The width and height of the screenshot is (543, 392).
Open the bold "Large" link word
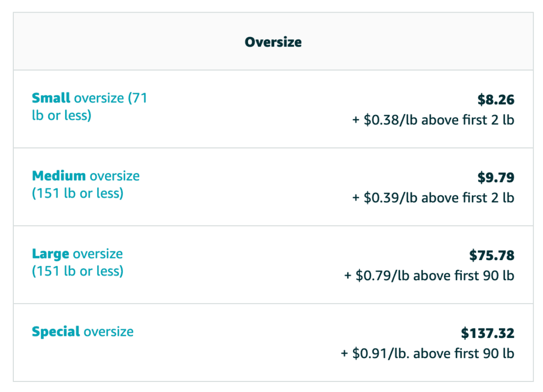click(x=50, y=254)
